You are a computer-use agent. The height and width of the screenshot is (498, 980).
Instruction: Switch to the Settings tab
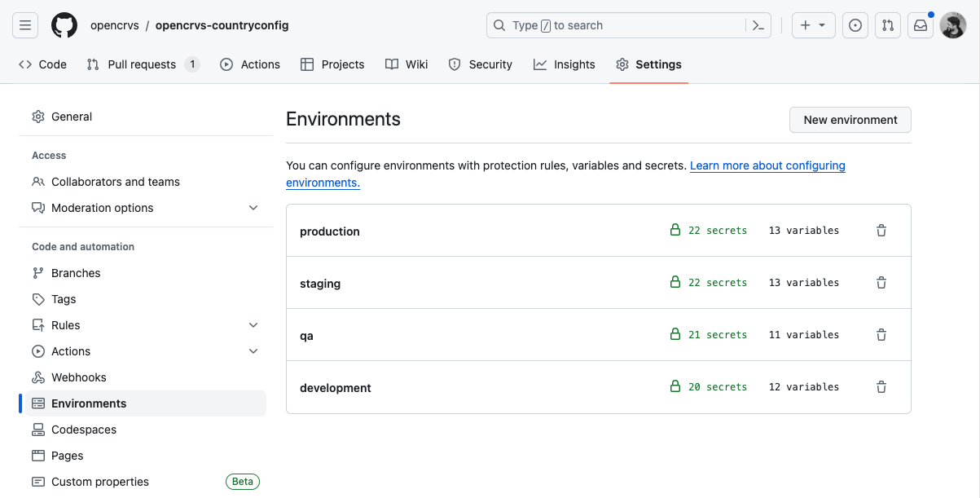(x=649, y=64)
